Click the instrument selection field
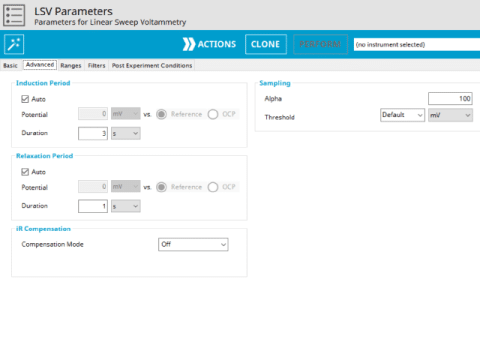Image resolution: width=480 pixels, height=360 pixels. pos(417,44)
